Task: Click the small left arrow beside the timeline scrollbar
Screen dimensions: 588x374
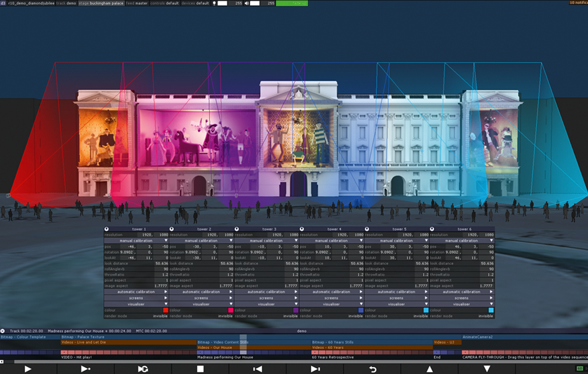Action: pos(2,362)
